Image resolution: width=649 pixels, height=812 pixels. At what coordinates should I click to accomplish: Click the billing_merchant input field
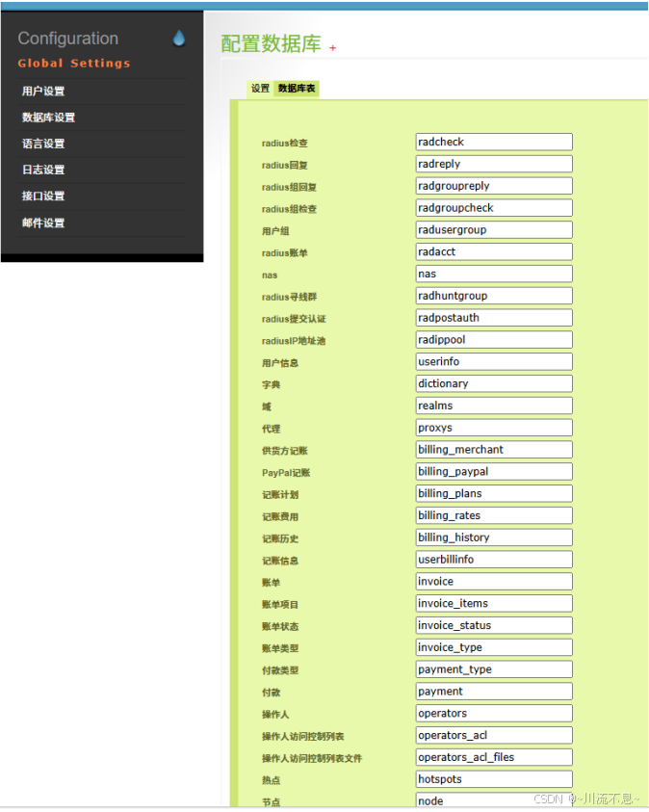point(494,450)
